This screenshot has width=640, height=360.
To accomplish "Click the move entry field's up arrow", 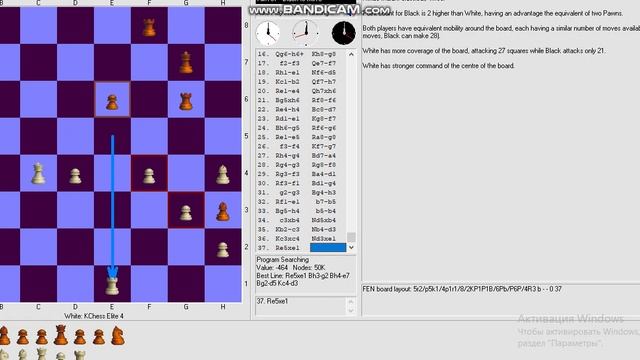I will click(x=351, y=302).
